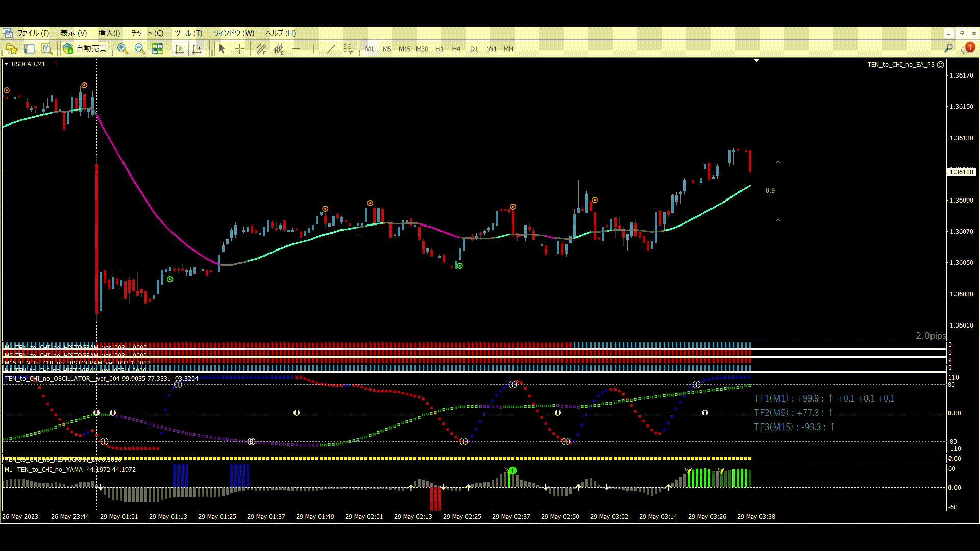Click the zoom out magnifier icon
980x551 pixels.
(x=139, y=48)
